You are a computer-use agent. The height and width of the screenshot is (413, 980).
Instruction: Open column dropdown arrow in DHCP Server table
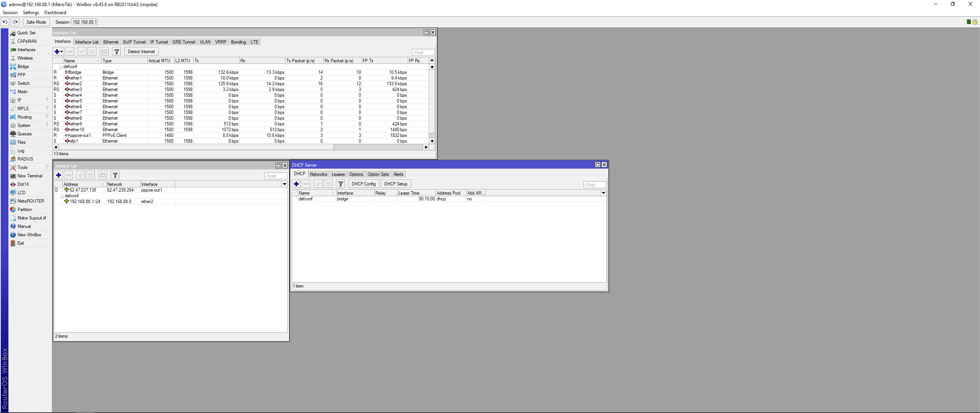click(603, 193)
